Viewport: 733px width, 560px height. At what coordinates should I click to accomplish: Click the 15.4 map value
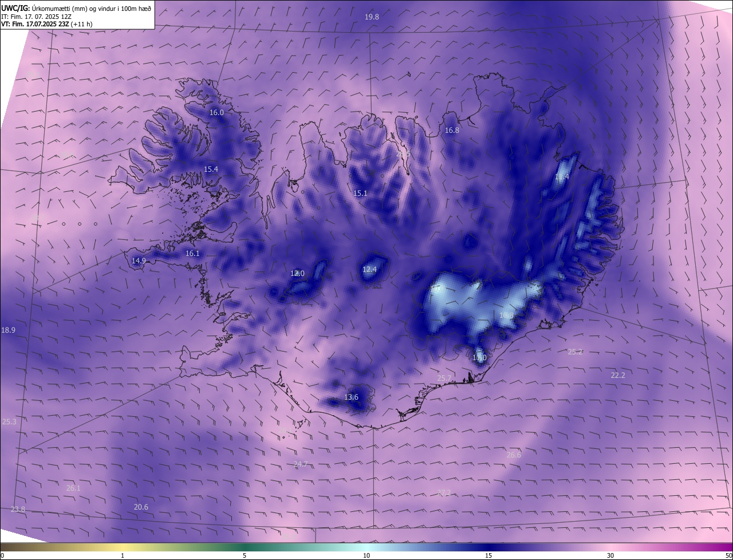point(211,169)
